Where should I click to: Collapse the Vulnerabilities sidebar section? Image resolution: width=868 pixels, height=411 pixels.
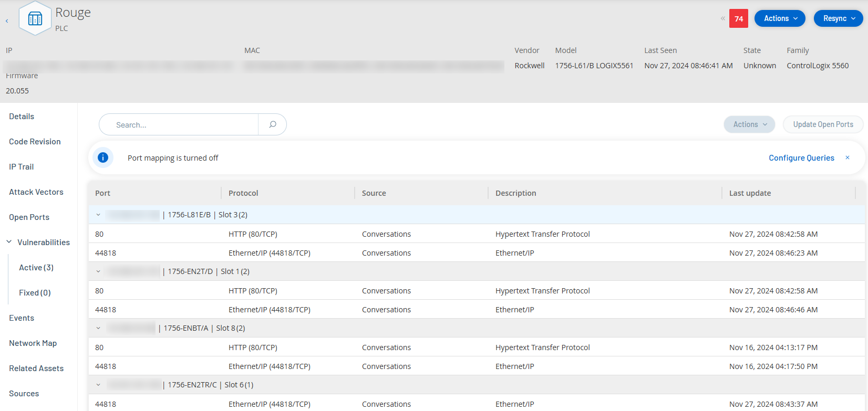click(9, 242)
